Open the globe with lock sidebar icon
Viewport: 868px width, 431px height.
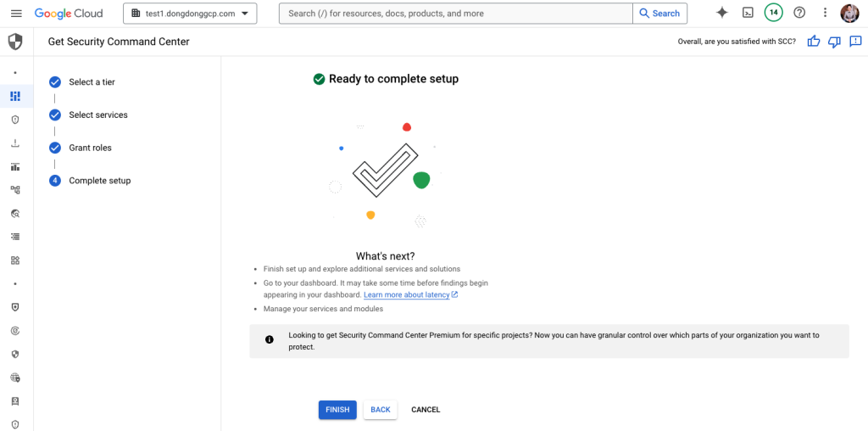(x=15, y=378)
